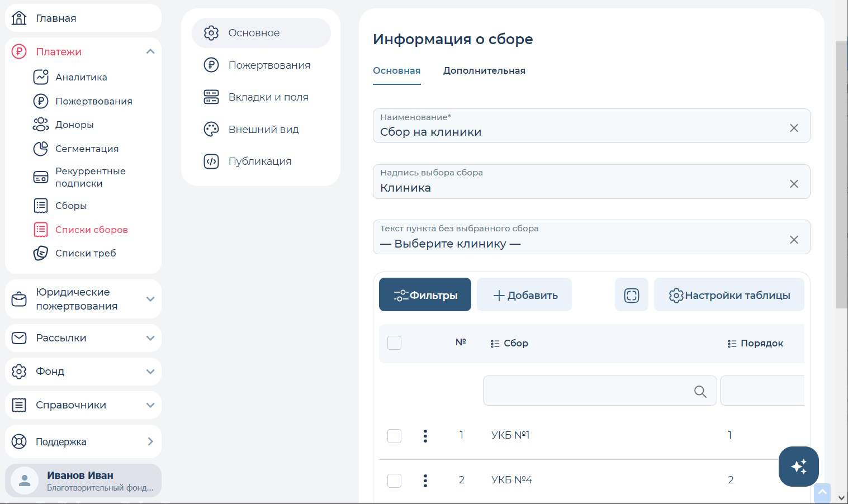The width and height of the screenshot is (848, 504).
Task: Sort by the Порядок column header
Action: [755, 343]
